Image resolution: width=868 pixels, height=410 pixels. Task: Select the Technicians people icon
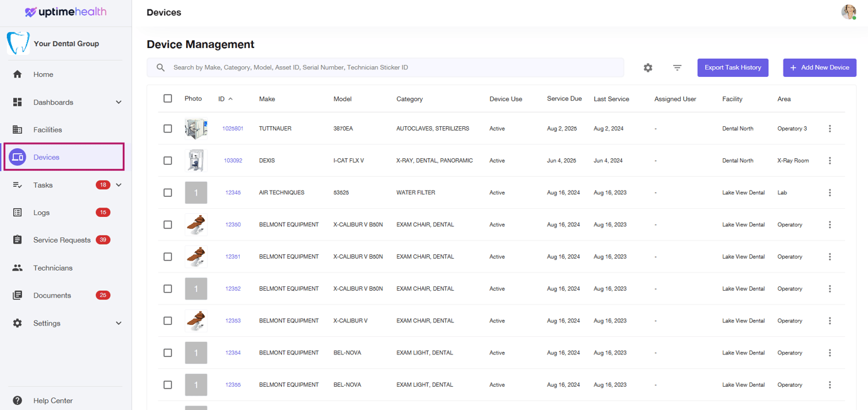pyautogui.click(x=18, y=267)
